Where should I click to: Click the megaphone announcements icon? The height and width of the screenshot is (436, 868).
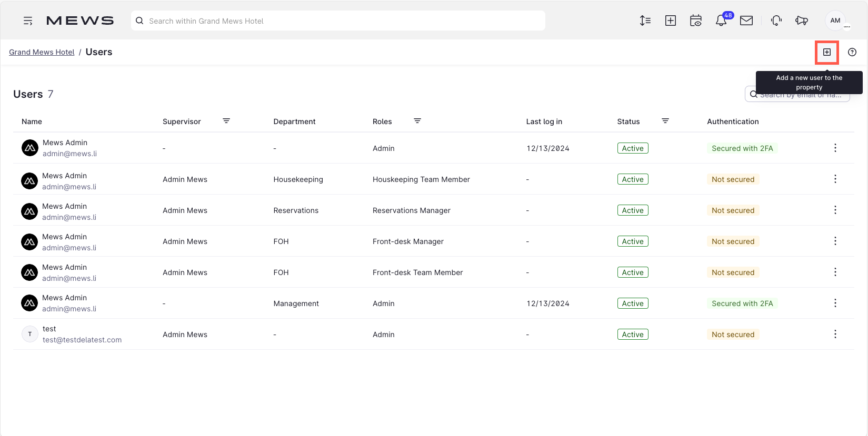[801, 21]
